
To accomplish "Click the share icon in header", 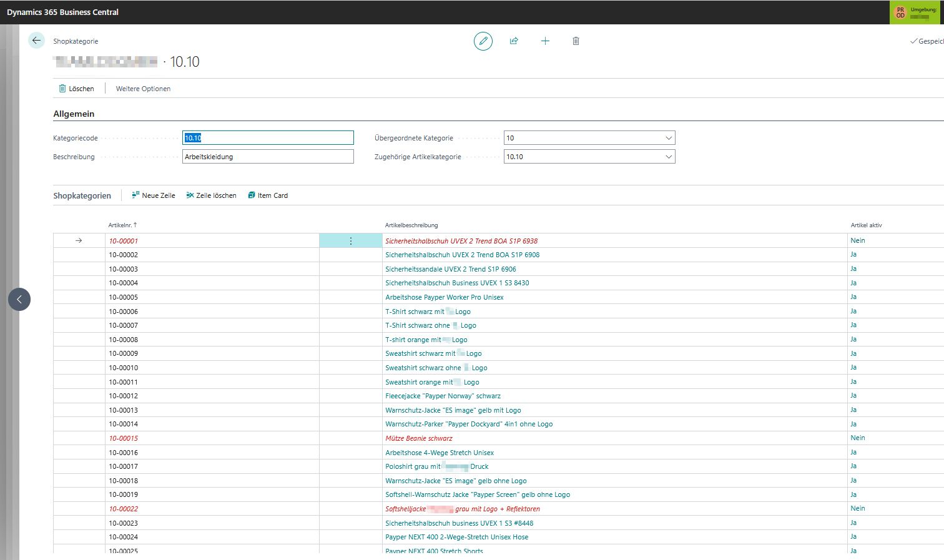I will tap(514, 41).
